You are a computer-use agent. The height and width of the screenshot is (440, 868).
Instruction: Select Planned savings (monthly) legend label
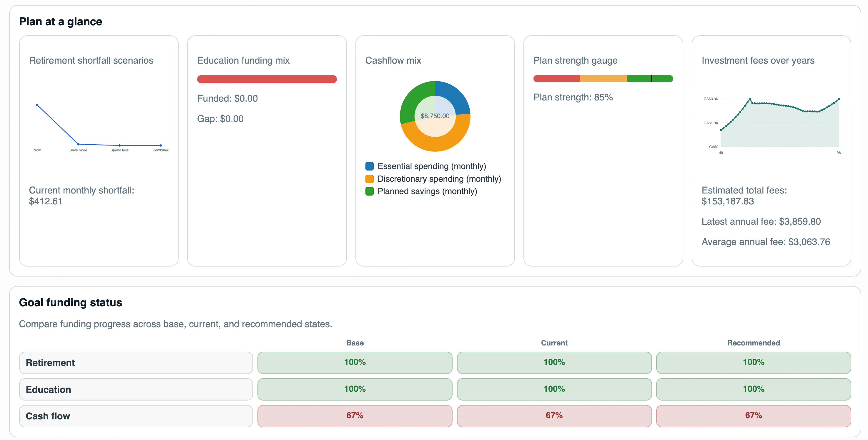[427, 191]
